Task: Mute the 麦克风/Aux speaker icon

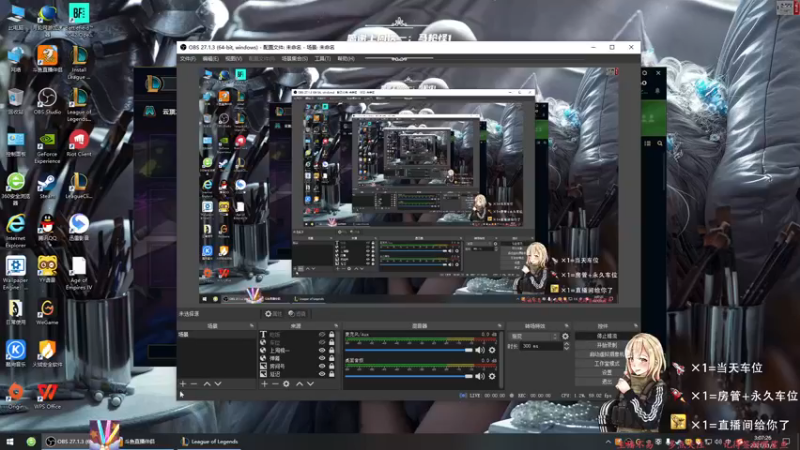Action: 480,350
